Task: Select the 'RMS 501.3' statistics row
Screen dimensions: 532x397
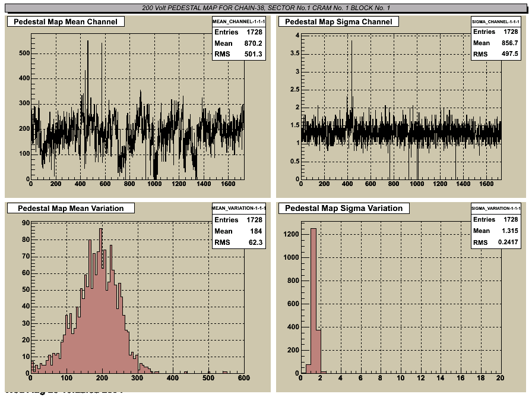Action: coord(239,54)
